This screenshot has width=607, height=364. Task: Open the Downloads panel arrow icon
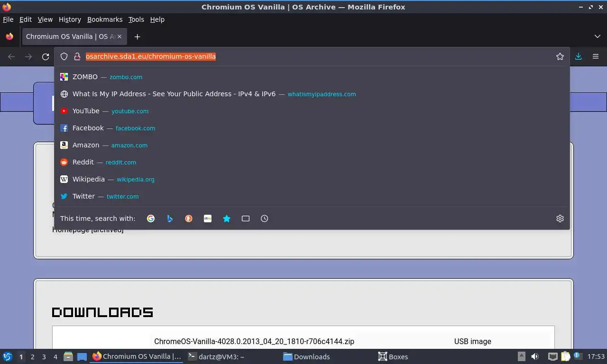tap(579, 56)
